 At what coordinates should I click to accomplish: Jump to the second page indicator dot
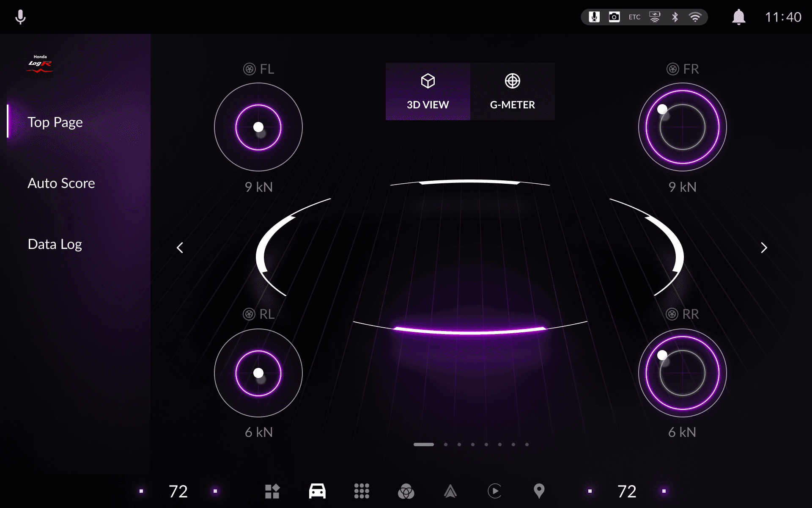(x=446, y=444)
